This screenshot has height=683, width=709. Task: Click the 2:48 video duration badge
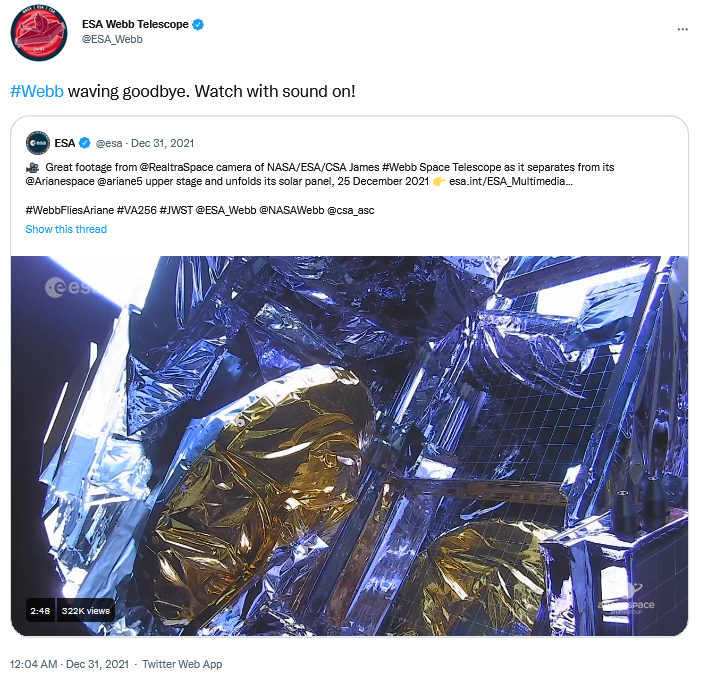(40, 611)
